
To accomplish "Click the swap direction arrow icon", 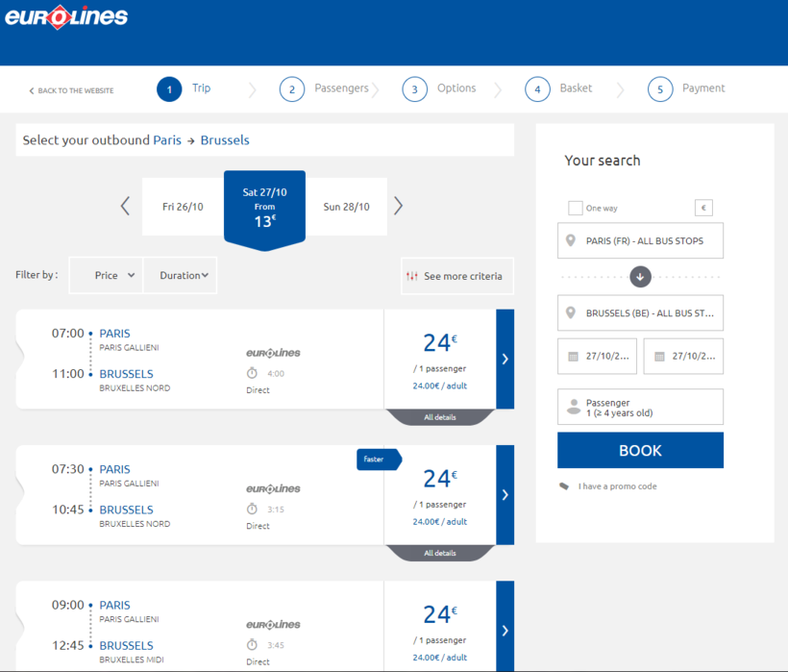I will point(640,277).
